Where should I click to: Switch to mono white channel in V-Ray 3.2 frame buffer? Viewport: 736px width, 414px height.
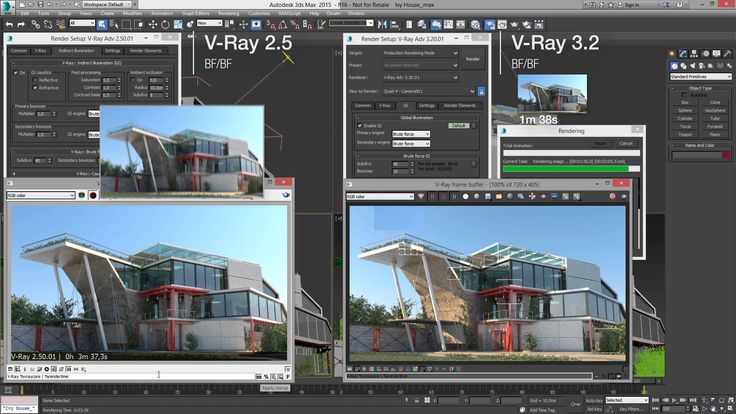[x=465, y=197]
